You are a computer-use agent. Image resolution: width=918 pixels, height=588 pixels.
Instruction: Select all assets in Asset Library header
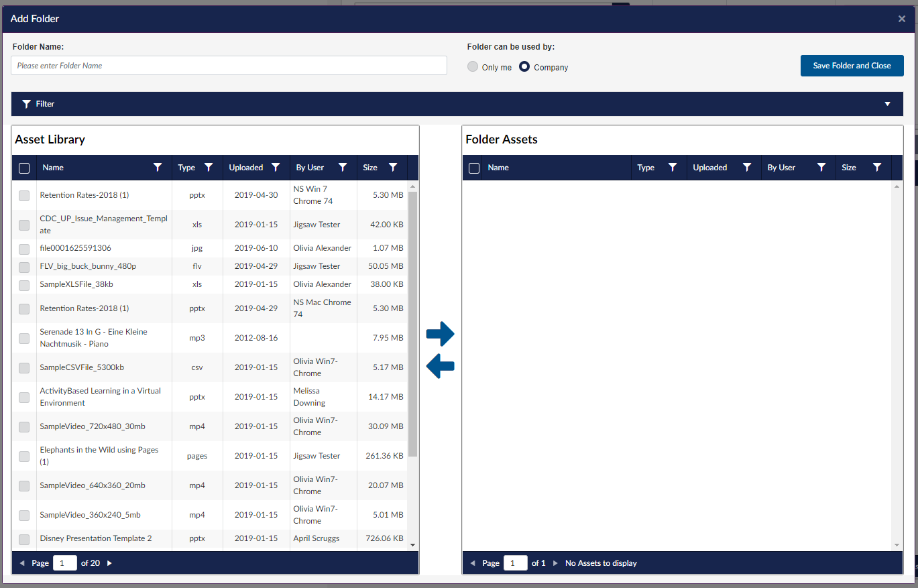pyautogui.click(x=24, y=168)
